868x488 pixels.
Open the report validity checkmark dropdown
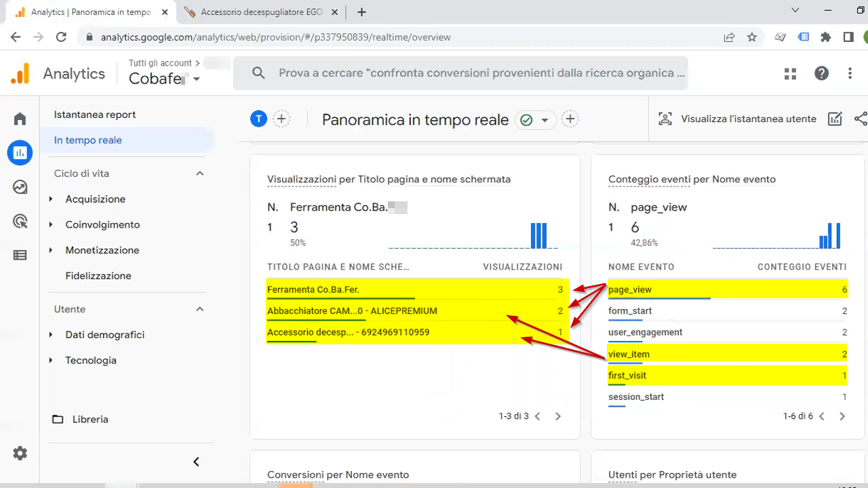pos(536,119)
